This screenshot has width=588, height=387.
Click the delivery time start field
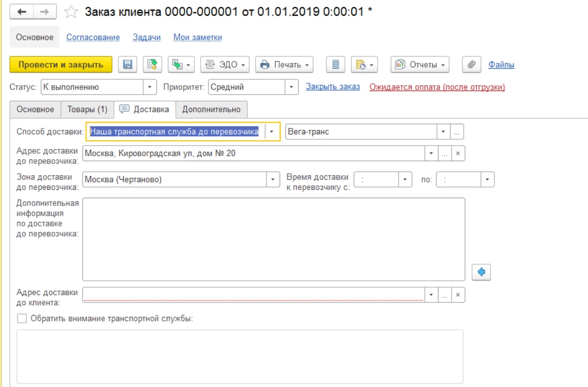(x=377, y=180)
